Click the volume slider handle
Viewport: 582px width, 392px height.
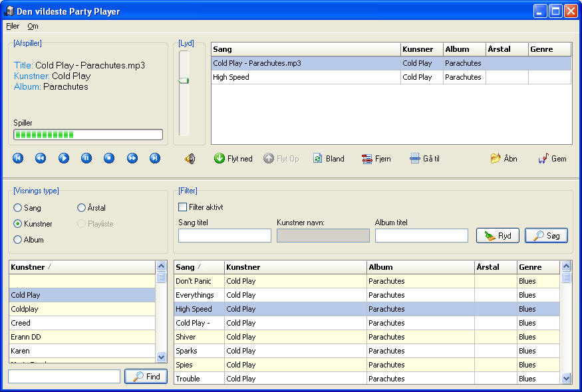(184, 80)
